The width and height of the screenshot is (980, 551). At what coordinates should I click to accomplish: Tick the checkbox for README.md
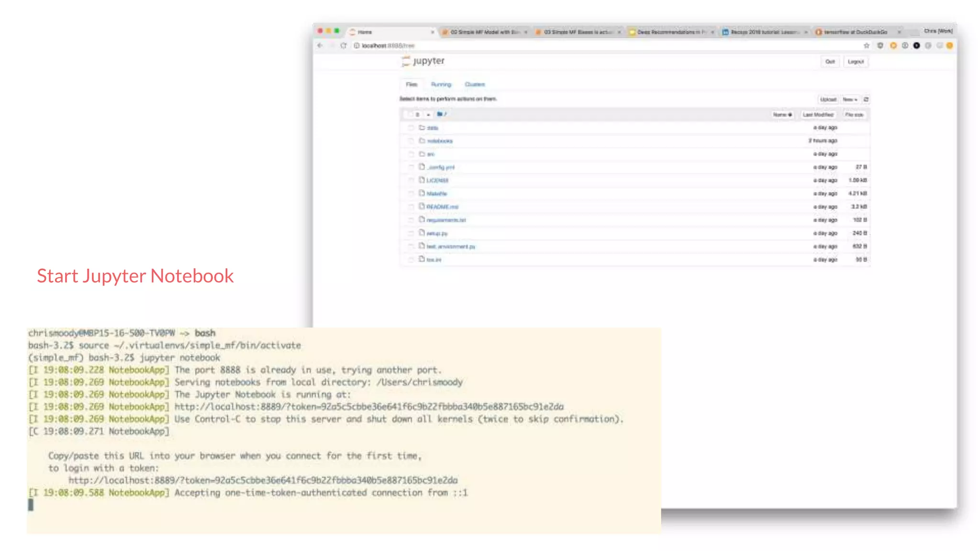click(x=411, y=207)
